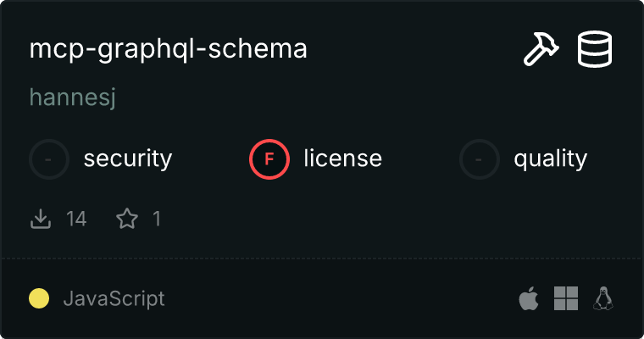The width and height of the screenshot is (644, 339).
Task: Click the JavaScript language label
Action: click(114, 298)
